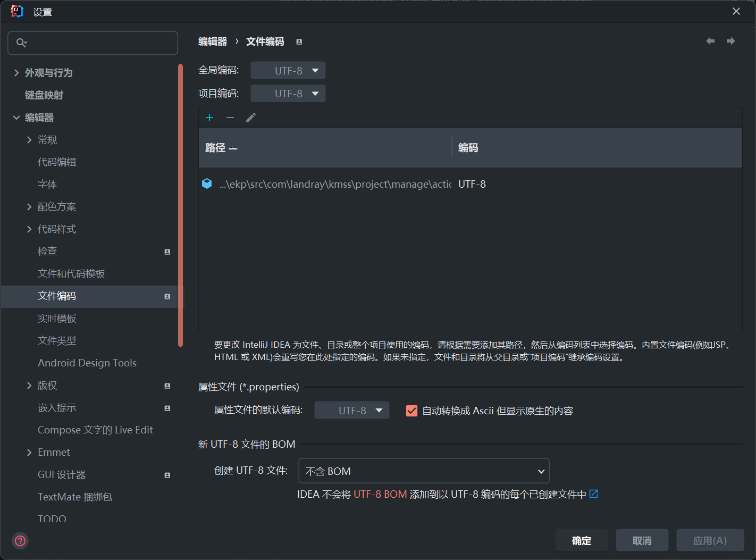Sort table by 路径 column header

(325, 148)
